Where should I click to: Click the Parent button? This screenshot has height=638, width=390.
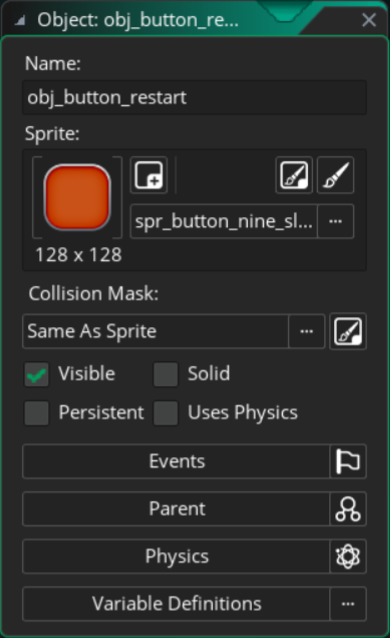(x=176, y=509)
